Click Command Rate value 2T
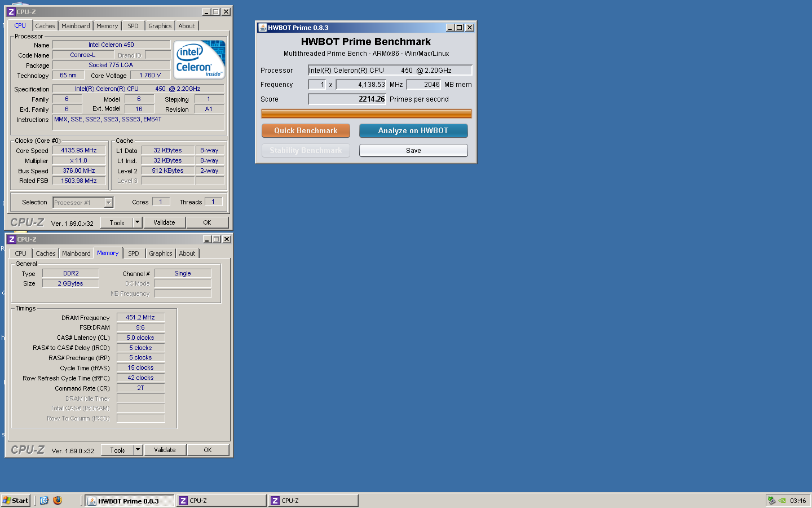812x508 pixels. point(140,388)
